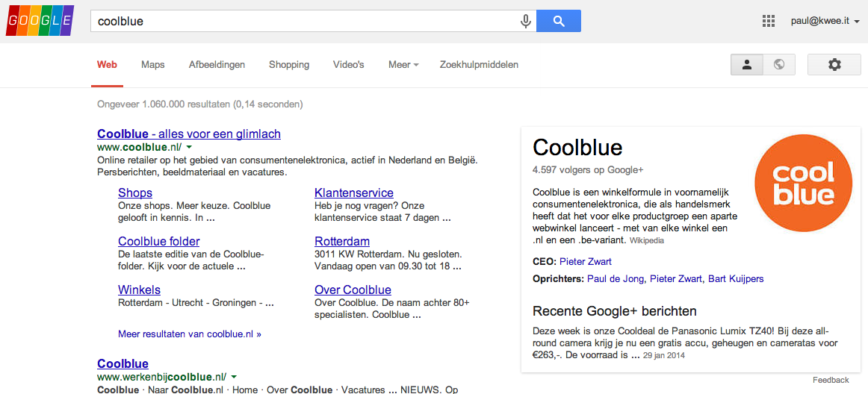The height and width of the screenshot is (394, 868).
Task: Click CEO link Pieter Zwart
Action: pyautogui.click(x=586, y=261)
